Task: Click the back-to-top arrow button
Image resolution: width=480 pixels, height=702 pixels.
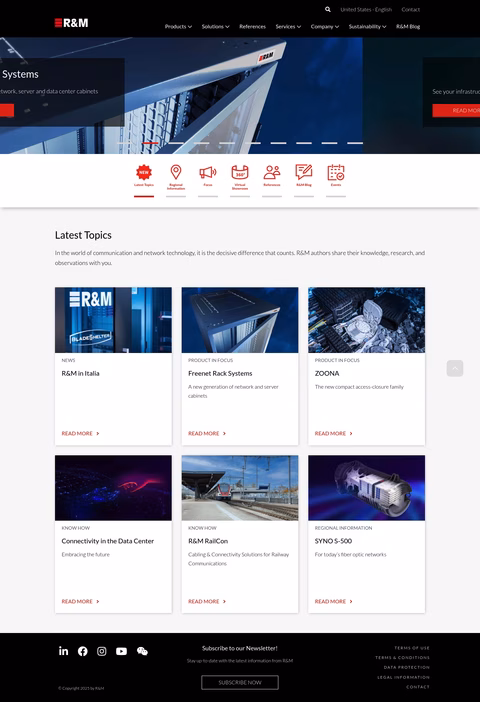Action: coord(455,368)
